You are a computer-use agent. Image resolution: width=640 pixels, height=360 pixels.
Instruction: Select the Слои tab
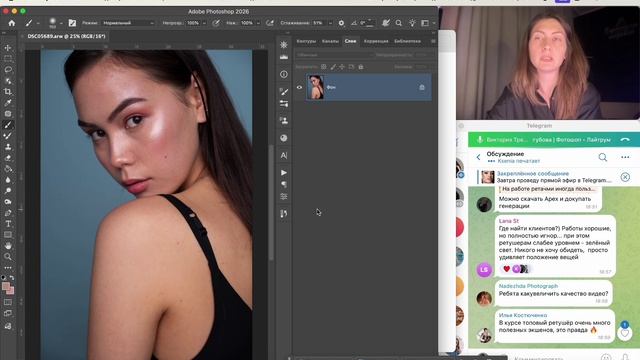[350, 41]
